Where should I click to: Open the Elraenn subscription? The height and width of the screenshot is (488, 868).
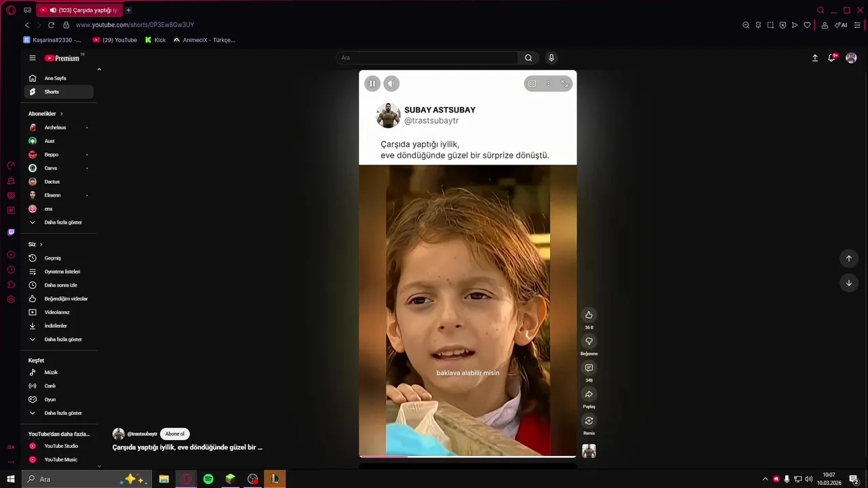(x=59, y=195)
